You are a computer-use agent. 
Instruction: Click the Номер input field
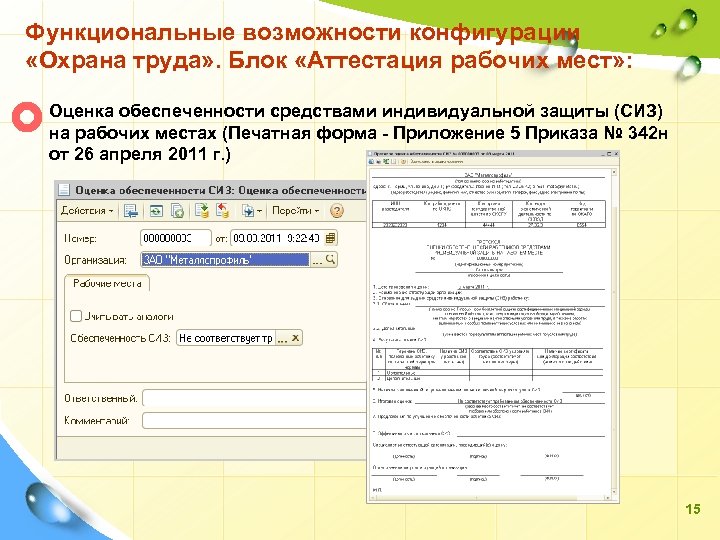[175, 238]
